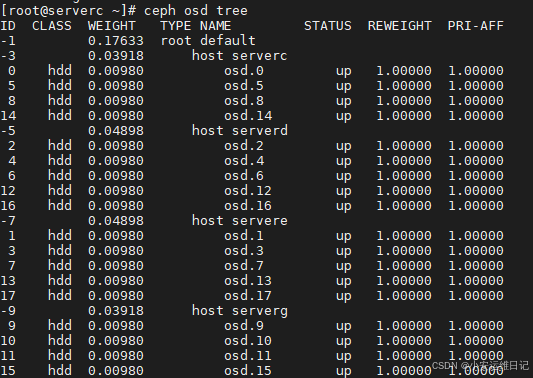Select the hdd class of osd.13

[60, 281]
